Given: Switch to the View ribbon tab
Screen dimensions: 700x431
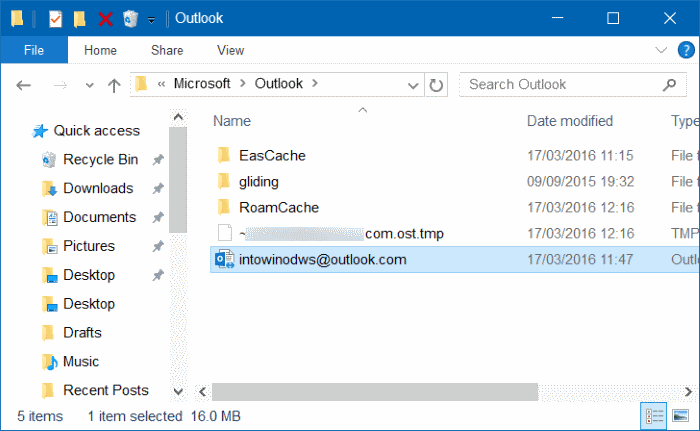Looking at the screenshot, I should coord(230,50).
